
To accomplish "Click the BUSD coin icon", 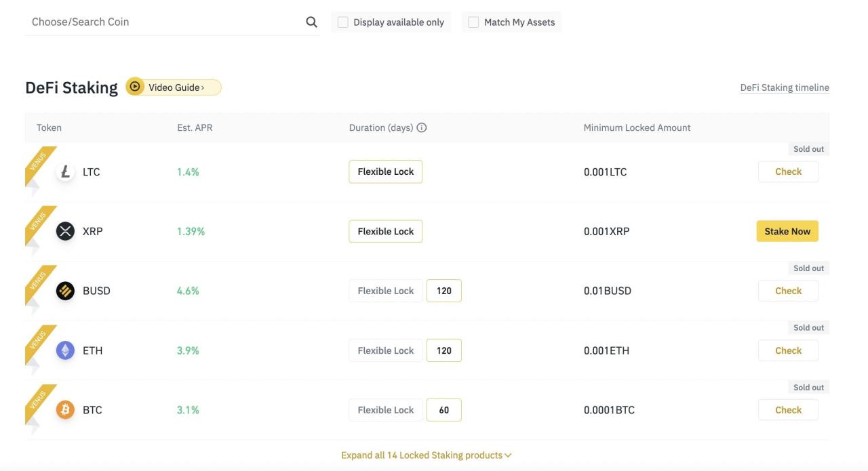I will point(64,290).
